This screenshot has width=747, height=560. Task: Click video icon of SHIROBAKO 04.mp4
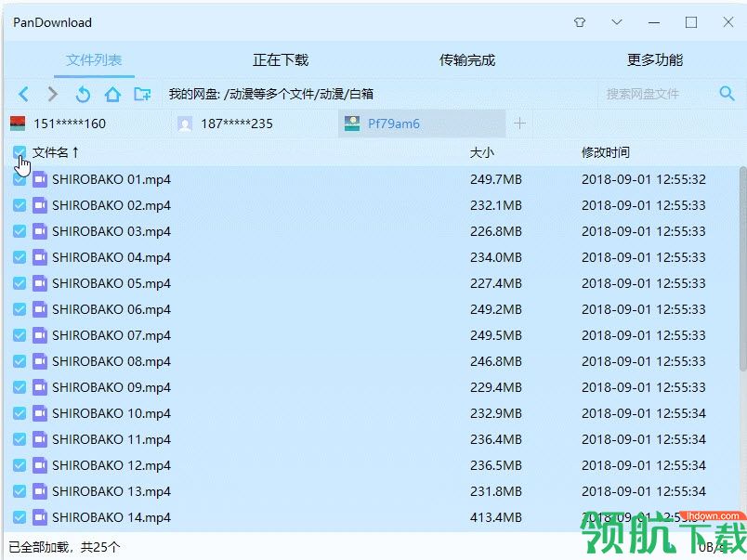pos(40,257)
